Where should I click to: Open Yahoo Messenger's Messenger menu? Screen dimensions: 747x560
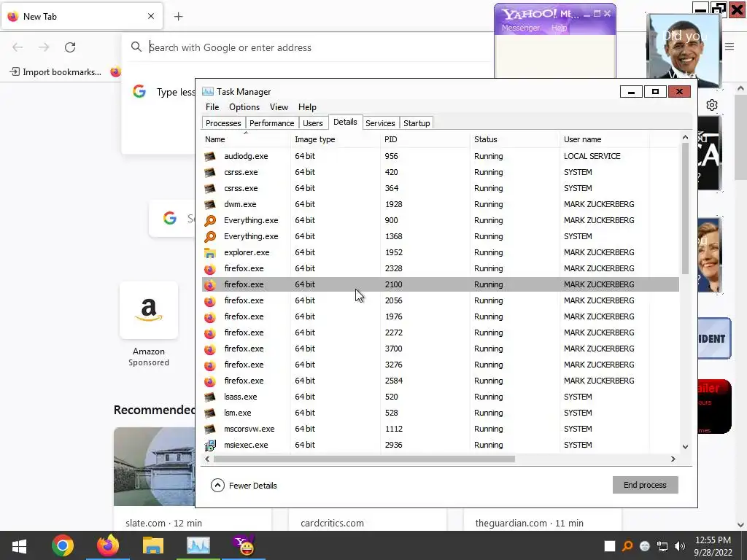click(x=521, y=28)
